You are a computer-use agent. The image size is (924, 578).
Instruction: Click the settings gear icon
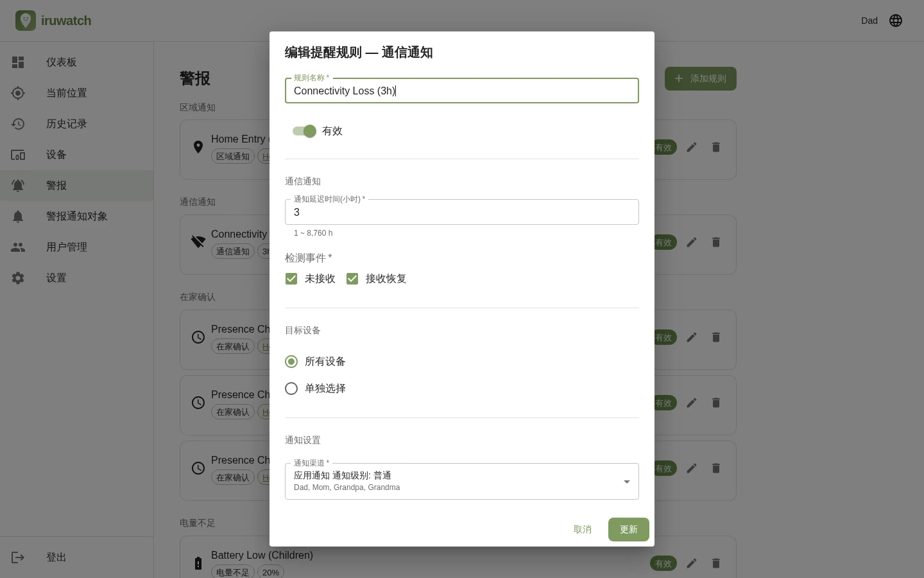click(18, 278)
